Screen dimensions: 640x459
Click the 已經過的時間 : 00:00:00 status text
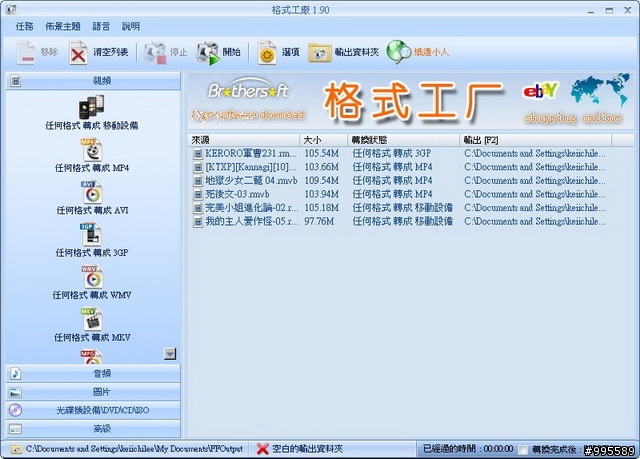coord(468,449)
